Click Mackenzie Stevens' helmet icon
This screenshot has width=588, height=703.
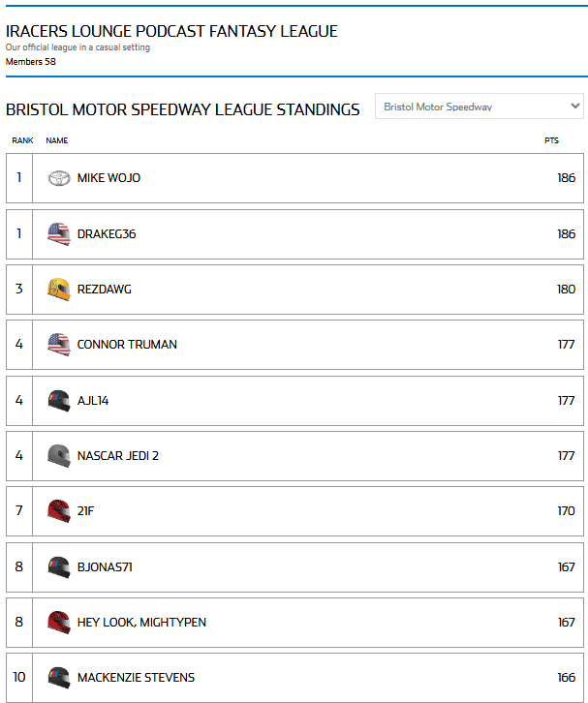[59, 677]
